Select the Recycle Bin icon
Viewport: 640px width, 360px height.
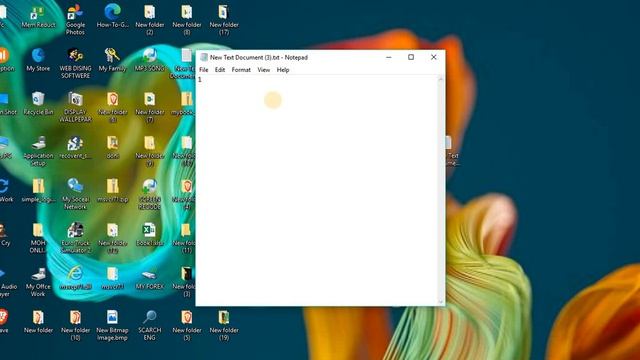(38, 103)
